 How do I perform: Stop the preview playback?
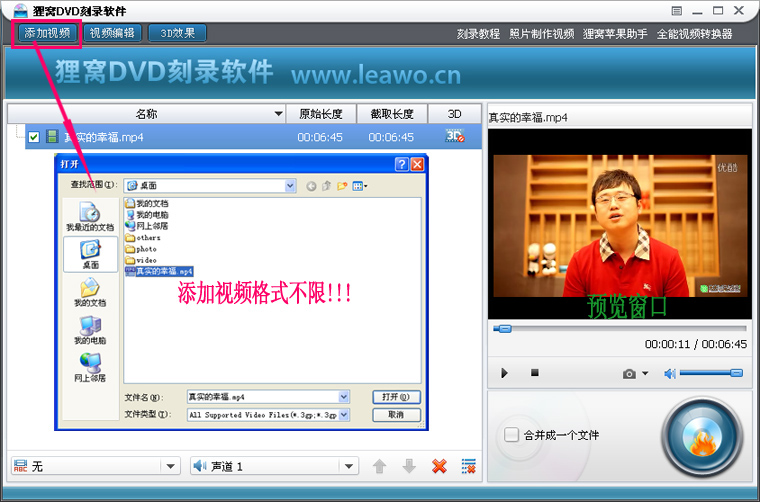535,373
